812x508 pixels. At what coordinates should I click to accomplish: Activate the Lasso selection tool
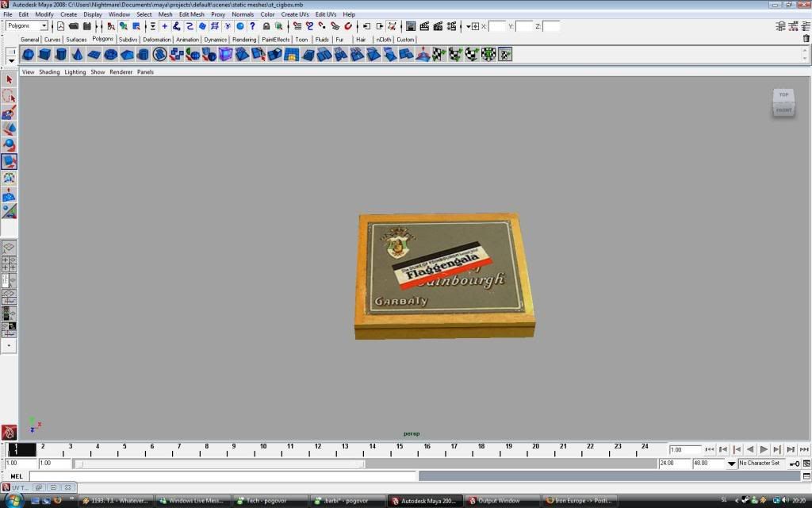(x=9, y=96)
